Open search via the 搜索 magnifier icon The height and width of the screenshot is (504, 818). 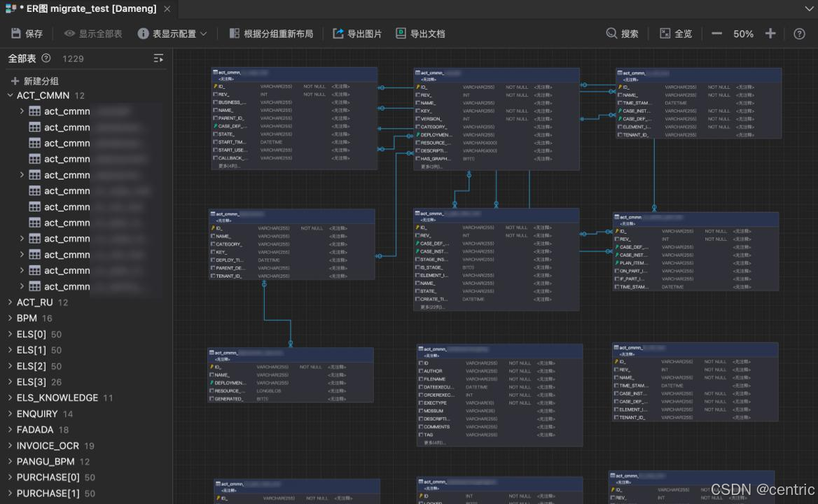tap(612, 33)
